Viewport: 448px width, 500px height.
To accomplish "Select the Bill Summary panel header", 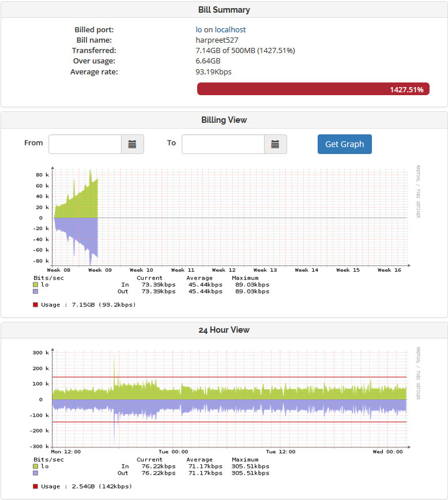I will [x=224, y=10].
